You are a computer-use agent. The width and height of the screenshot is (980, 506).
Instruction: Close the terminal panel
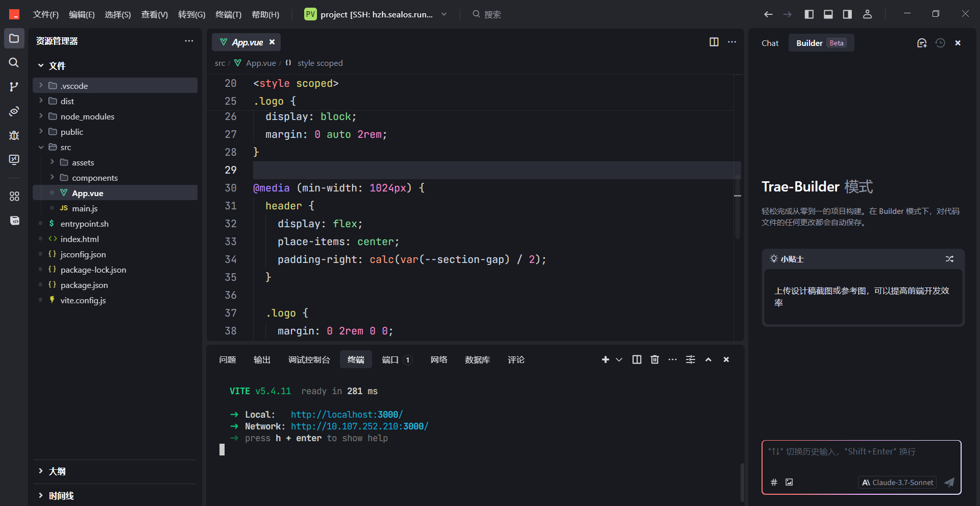[726, 359]
